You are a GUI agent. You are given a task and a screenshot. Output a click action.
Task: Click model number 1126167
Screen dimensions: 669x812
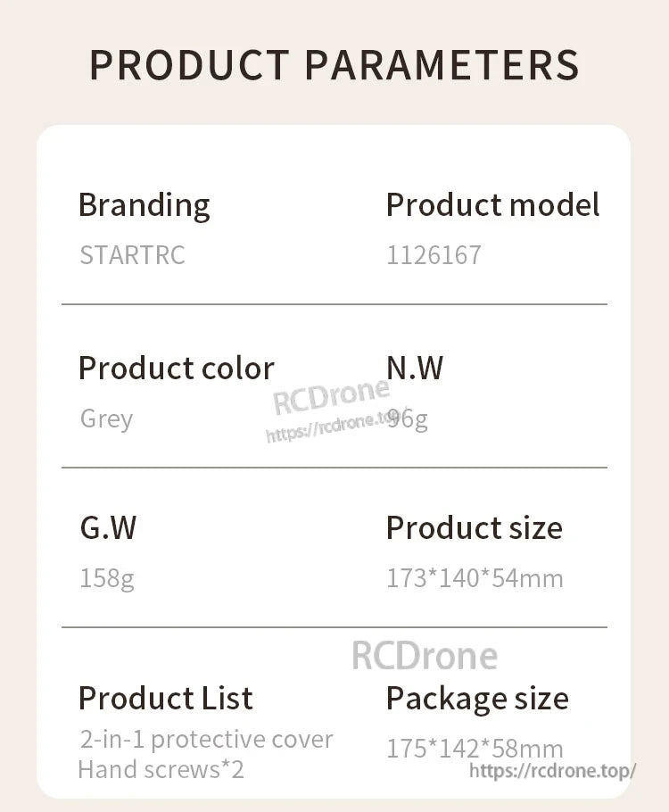[434, 255]
